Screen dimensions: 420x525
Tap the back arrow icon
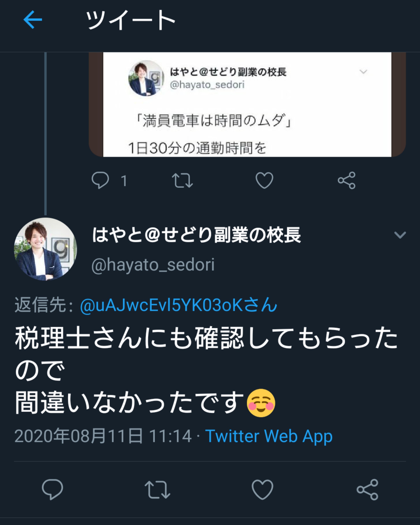(33, 20)
